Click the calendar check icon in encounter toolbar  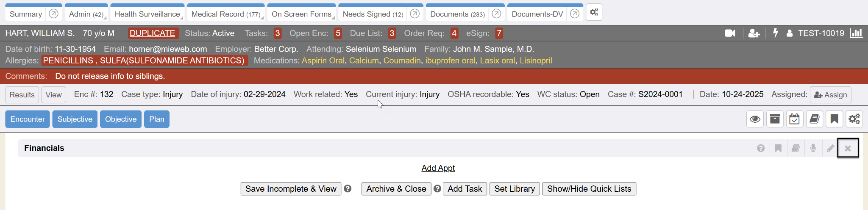(x=795, y=119)
